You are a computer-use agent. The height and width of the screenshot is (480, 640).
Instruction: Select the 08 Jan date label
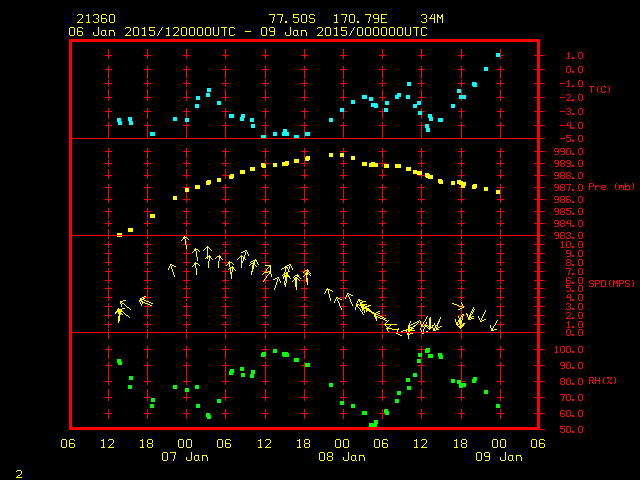(341, 457)
